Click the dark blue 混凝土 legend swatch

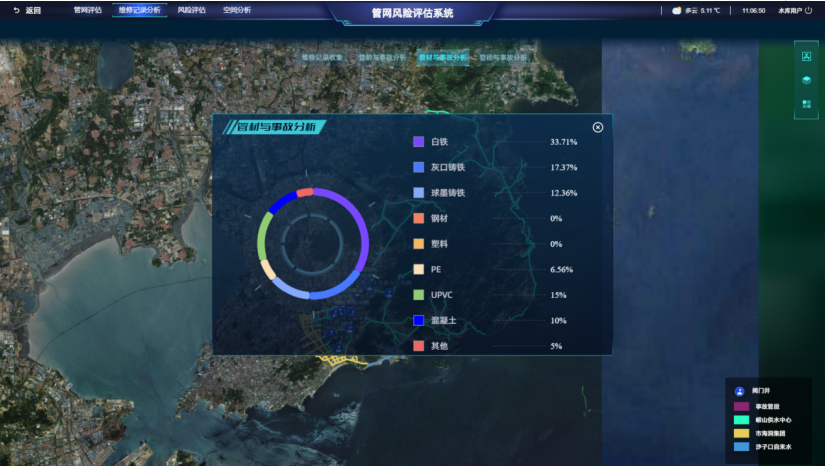pyautogui.click(x=419, y=320)
